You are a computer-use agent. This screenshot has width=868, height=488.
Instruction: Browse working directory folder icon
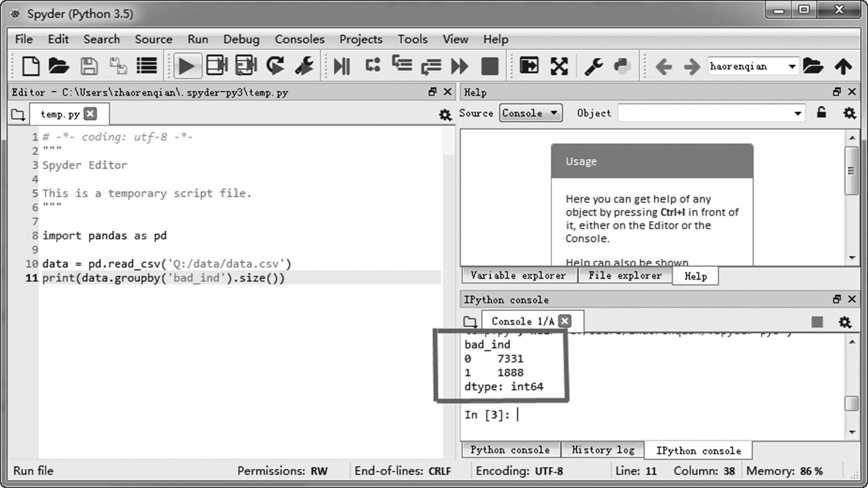click(813, 65)
